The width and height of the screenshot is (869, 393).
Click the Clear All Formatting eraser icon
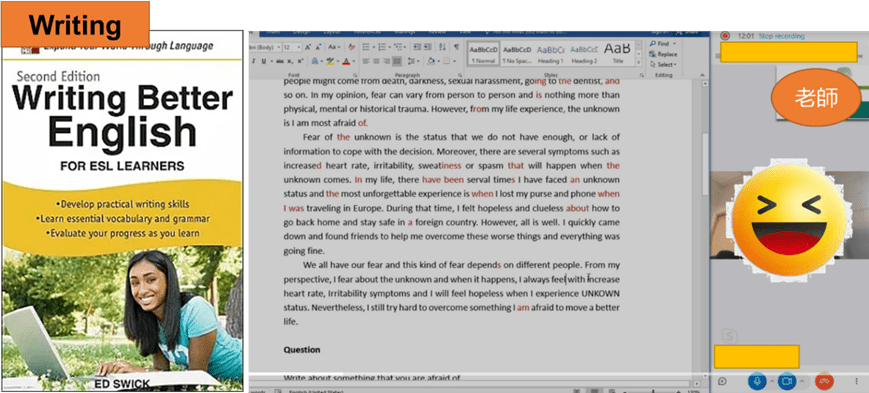[x=352, y=47]
